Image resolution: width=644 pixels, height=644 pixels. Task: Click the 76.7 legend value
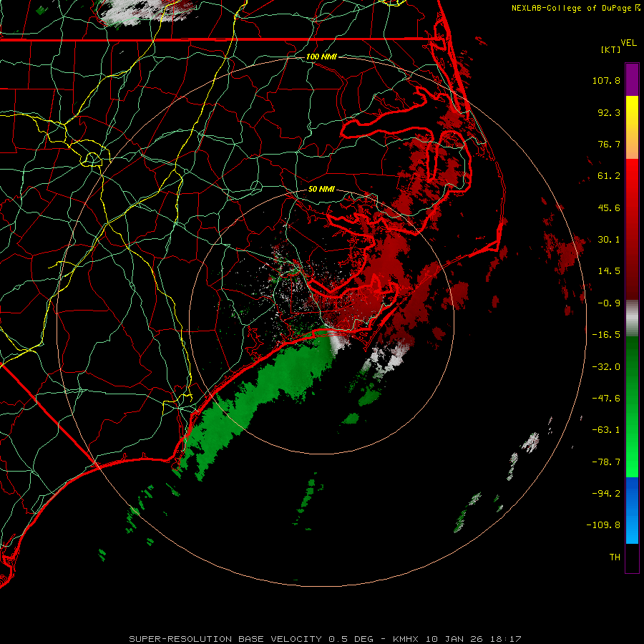pyautogui.click(x=609, y=144)
